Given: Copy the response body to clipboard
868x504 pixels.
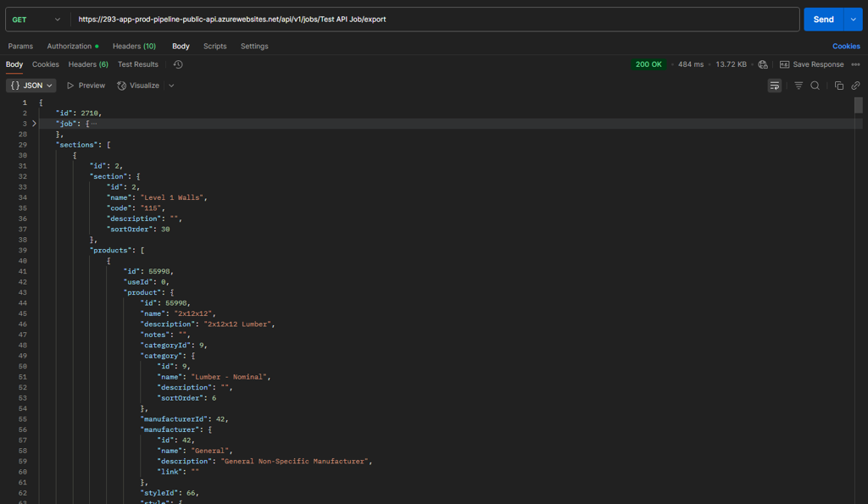Looking at the screenshot, I should point(839,86).
